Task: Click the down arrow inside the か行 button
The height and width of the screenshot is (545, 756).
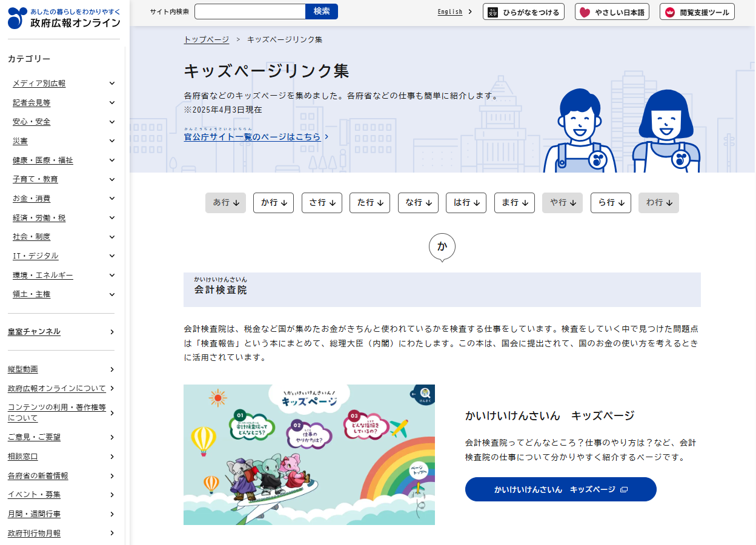Action: coord(285,203)
